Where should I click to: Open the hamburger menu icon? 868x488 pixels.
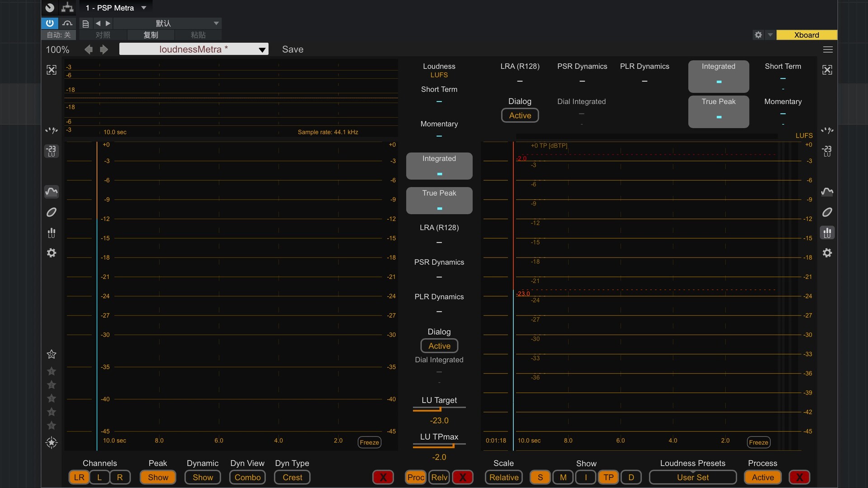828,49
